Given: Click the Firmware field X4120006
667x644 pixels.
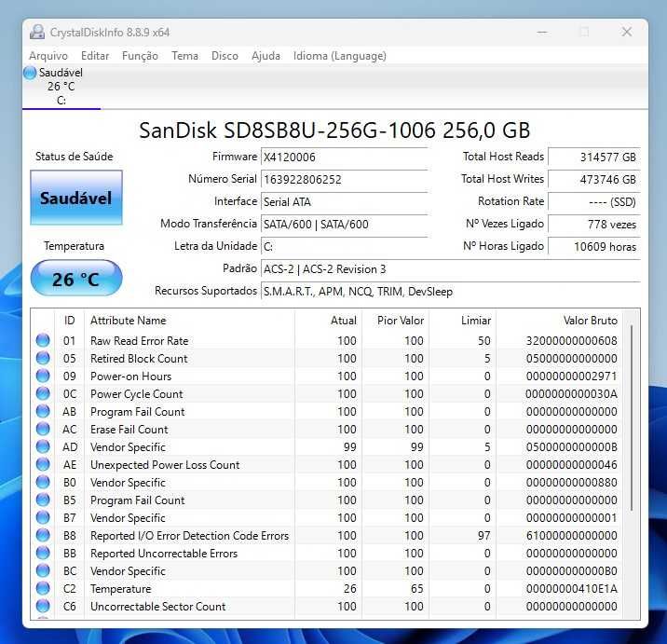Looking at the screenshot, I should [344, 158].
